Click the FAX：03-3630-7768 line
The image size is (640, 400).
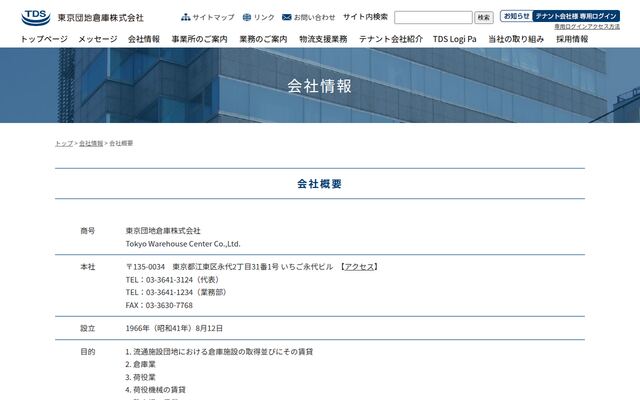click(159, 305)
